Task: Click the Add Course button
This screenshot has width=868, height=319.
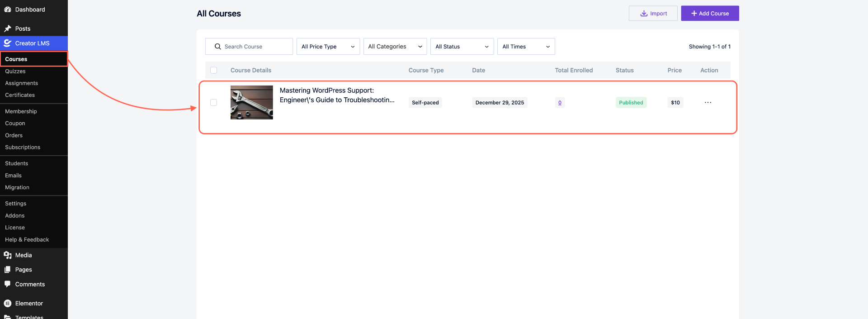Action: (x=710, y=14)
